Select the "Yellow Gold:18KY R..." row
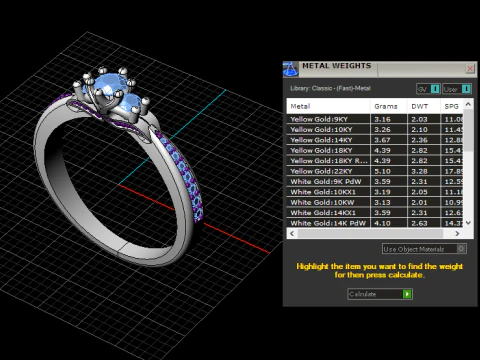 pyautogui.click(x=375, y=161)
